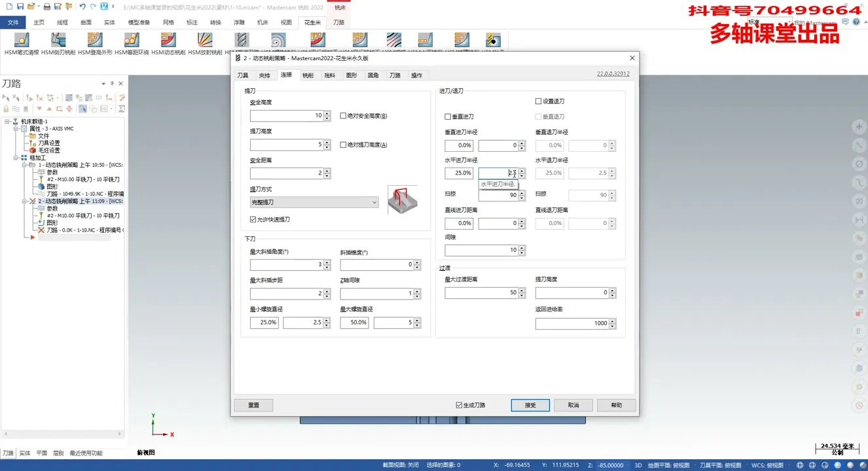Screen dimensions: 868x471
Task: Select the HSM侧刃铣削 ribbon icon
Action: (x=58, y=41)
